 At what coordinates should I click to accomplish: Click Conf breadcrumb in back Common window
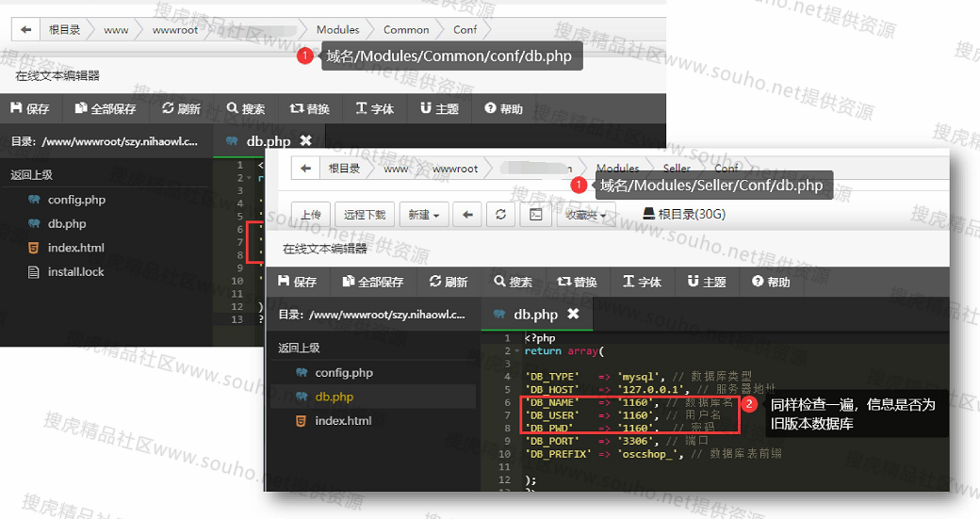465,29
